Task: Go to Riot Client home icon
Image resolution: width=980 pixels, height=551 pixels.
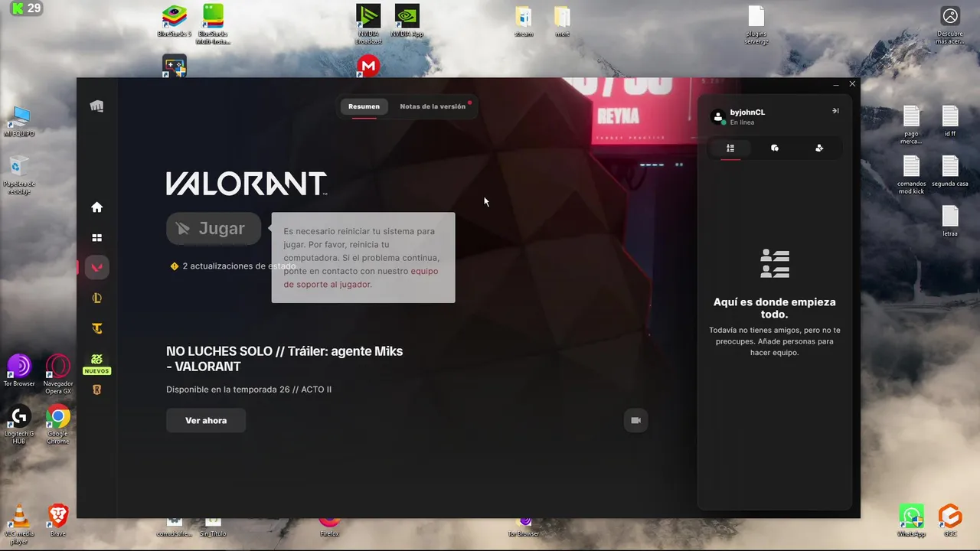Action: (96, 207)
